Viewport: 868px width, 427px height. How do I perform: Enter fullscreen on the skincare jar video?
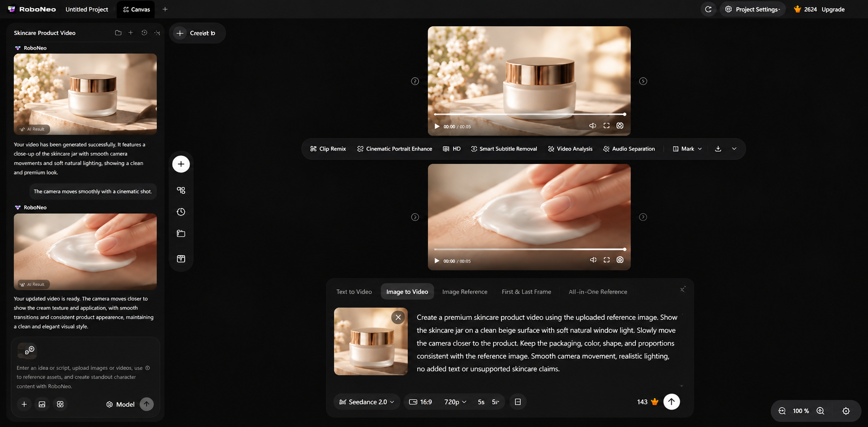pyautogui.click(x=606, y=126)
